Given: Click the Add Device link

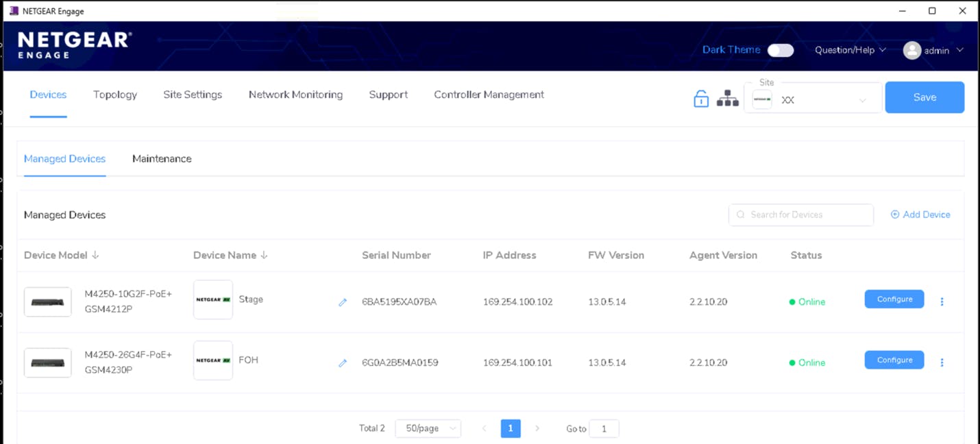Looking at the screenshot, I should [920, 214].
